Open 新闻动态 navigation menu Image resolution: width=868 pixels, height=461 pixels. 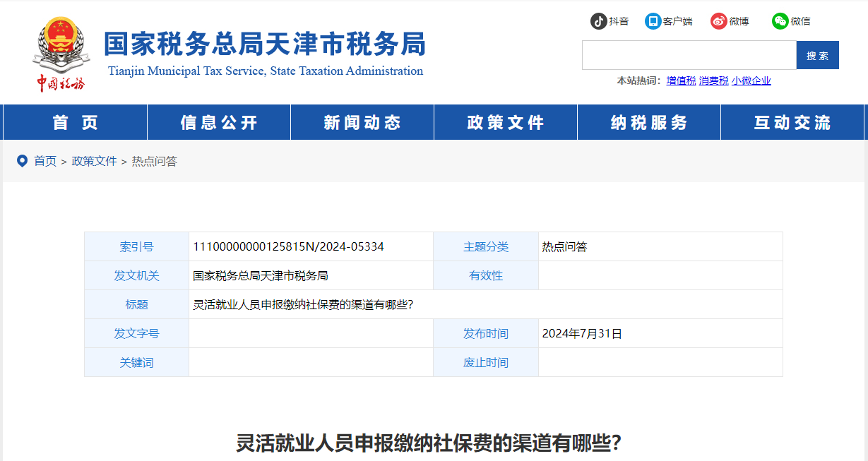(362, 122)
